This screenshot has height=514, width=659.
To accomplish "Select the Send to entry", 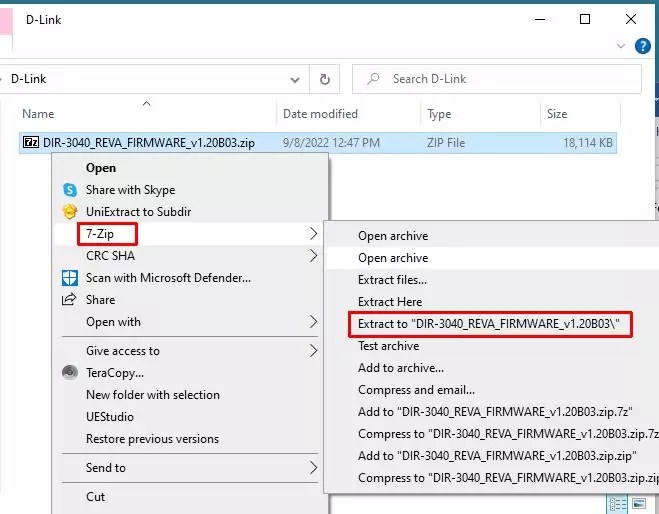I will 105,468.
